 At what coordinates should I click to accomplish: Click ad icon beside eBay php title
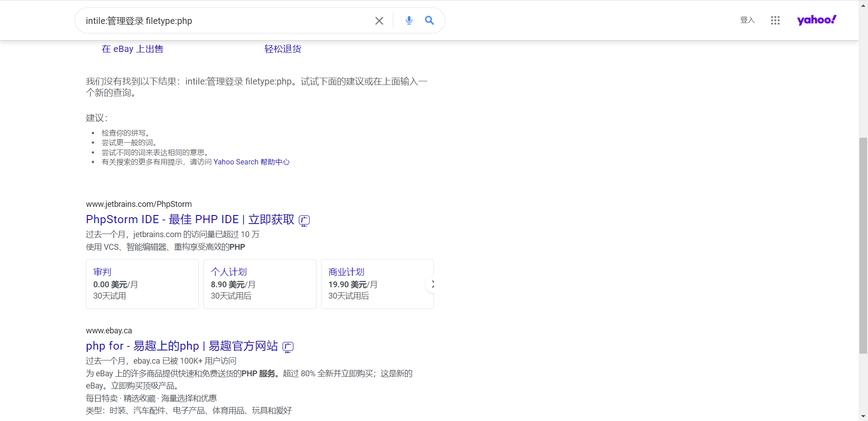pos(288,347)
